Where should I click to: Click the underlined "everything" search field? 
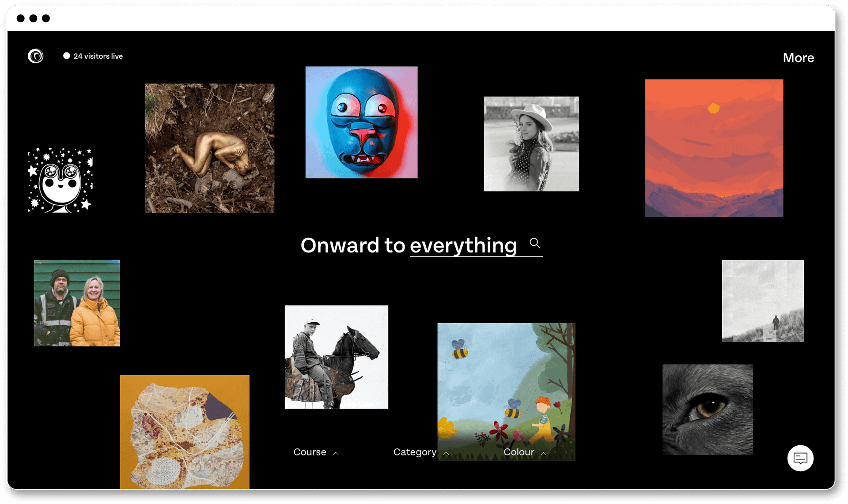tap(476, 245)
